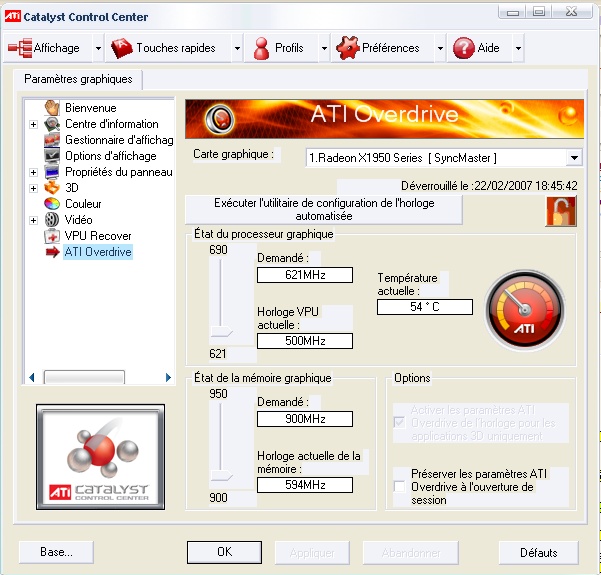601x575 pixels.
Task: Click the memory clock slider thumb
Action: tap(221, 476)
